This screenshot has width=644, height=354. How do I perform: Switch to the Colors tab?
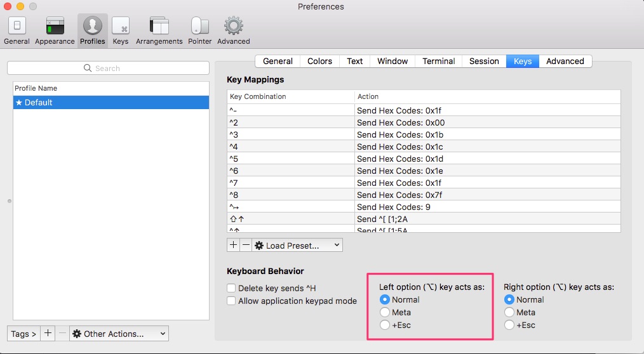(x=319, y=61)
